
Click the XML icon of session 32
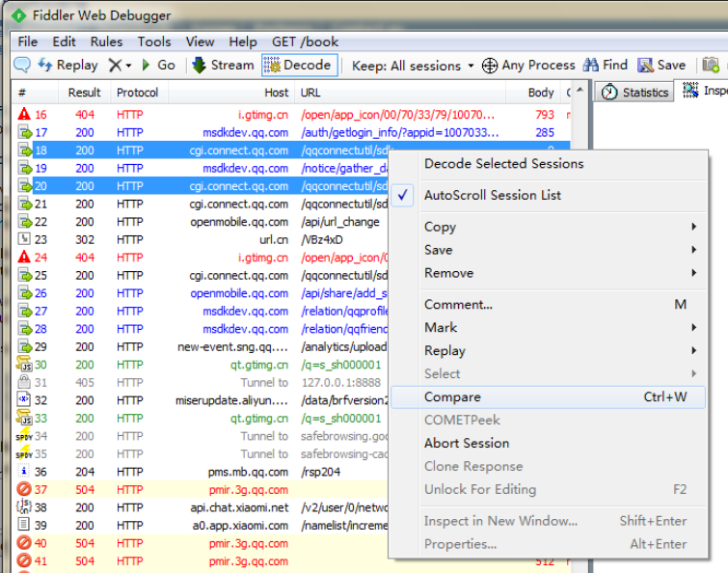[x=24, y=399]
